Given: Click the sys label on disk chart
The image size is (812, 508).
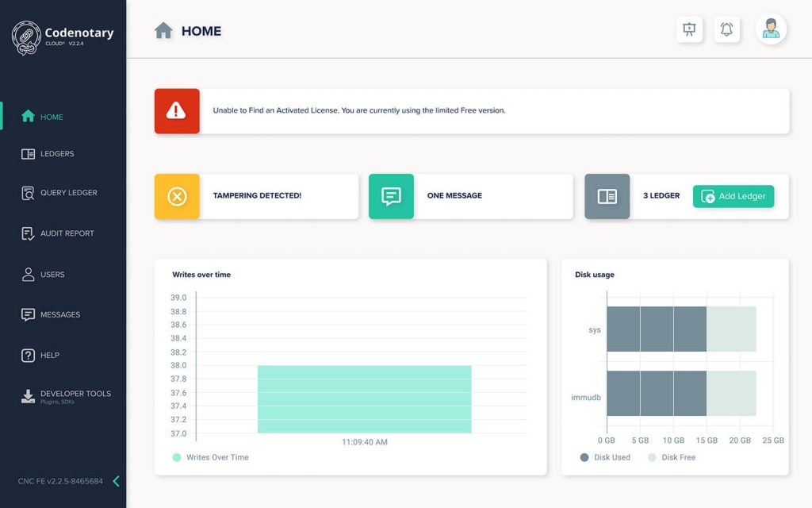Looking at the screenshot, I should pyautogui.click(x=595, y=330).
